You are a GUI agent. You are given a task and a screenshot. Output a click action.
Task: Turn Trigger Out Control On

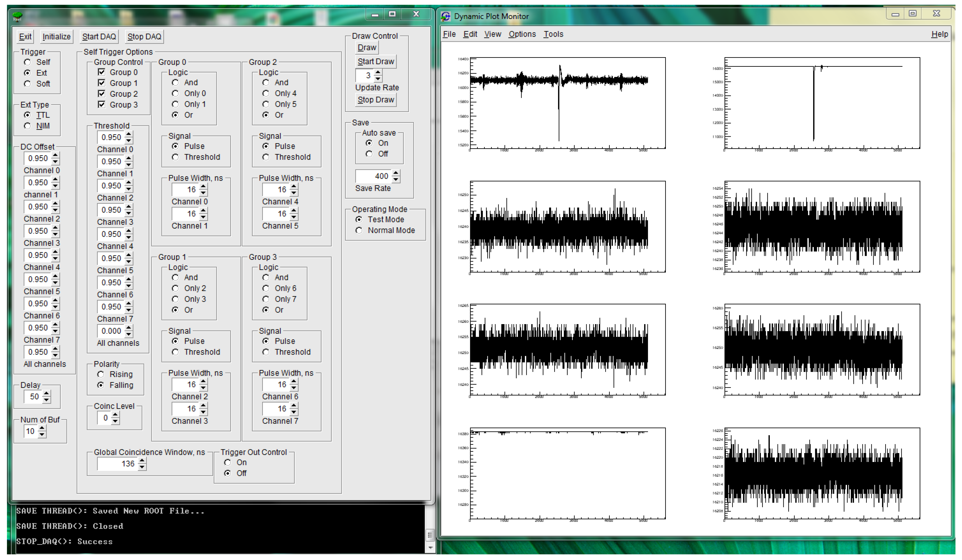coord(227,463)
